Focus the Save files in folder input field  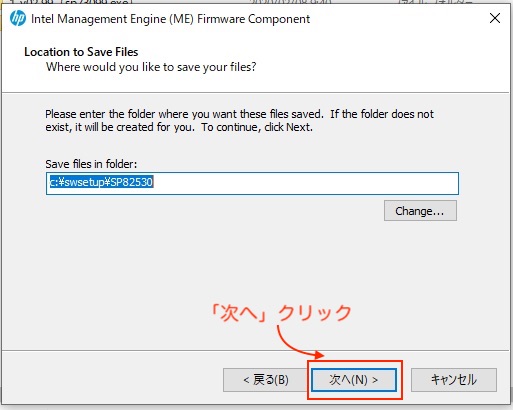coord(252,183)
